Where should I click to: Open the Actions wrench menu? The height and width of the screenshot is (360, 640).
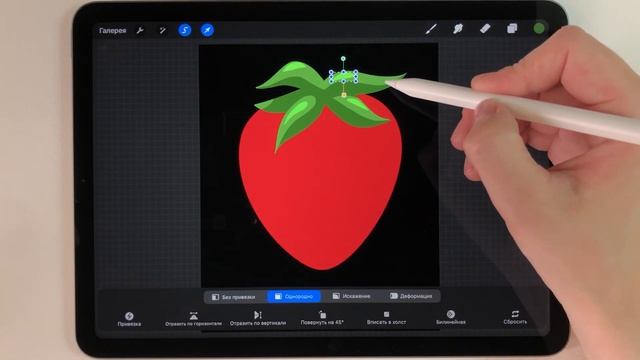140,30
